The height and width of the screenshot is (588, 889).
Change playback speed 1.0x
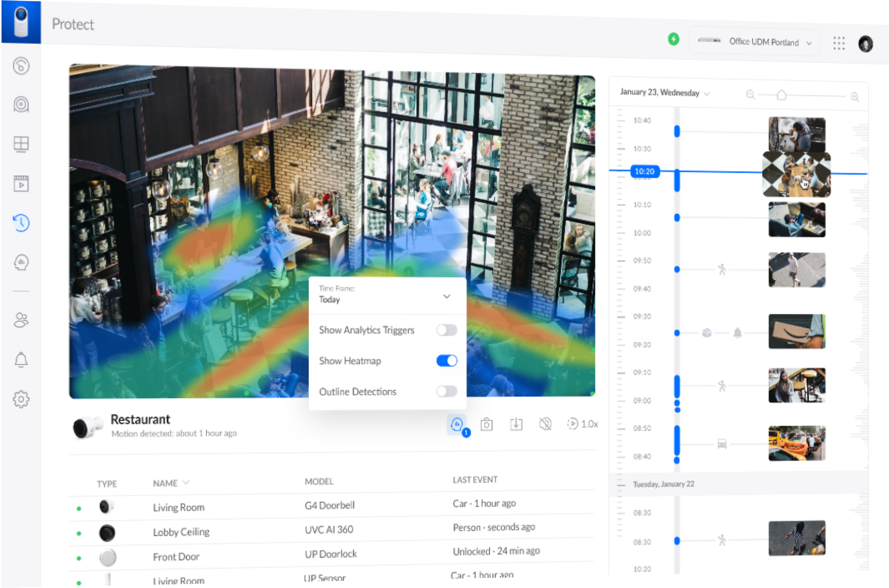point(583,424)
